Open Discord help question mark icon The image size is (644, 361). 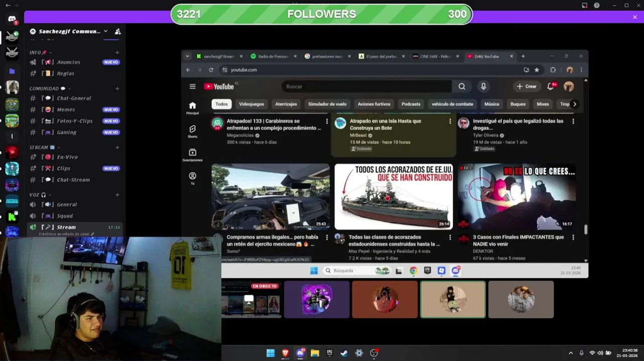tap(596, 6)
